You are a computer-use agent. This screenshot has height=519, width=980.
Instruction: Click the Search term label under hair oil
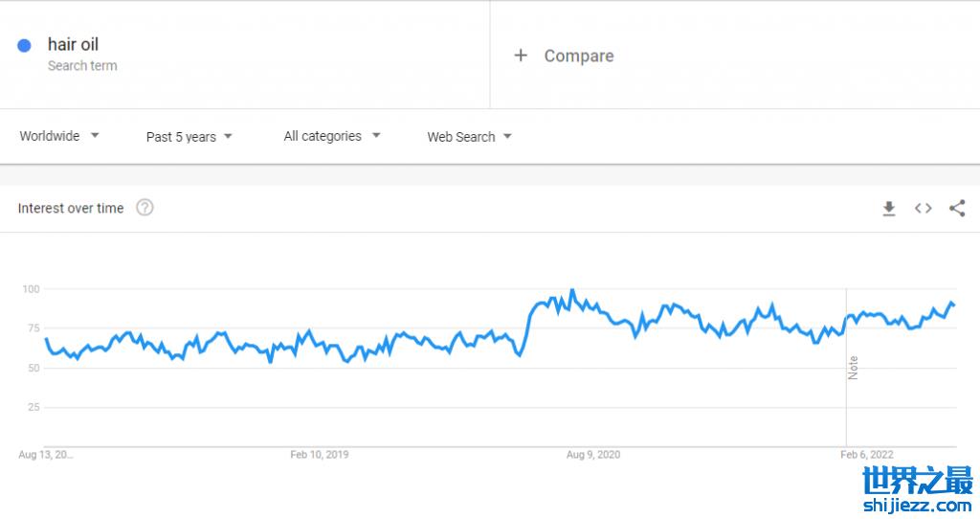click(x=82, y=66)
